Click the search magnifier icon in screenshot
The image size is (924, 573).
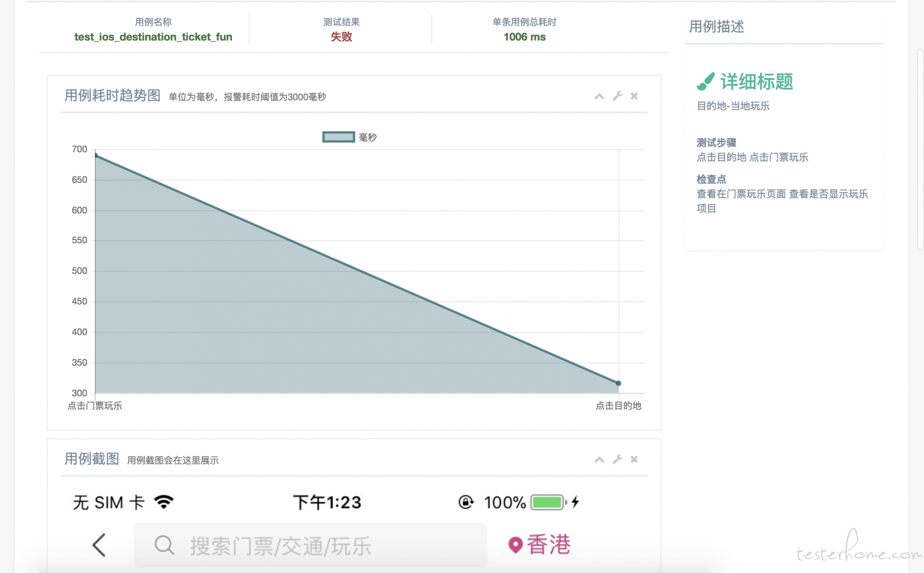click(x=164, y=546)
